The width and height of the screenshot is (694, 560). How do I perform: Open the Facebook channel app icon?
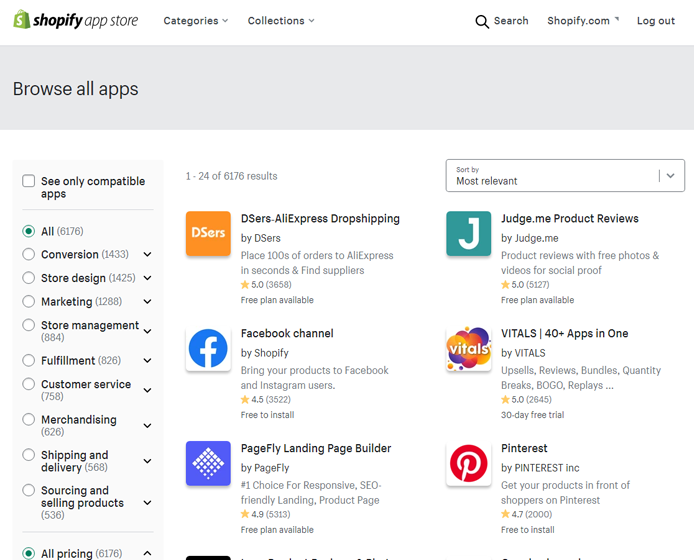(208, 348)
